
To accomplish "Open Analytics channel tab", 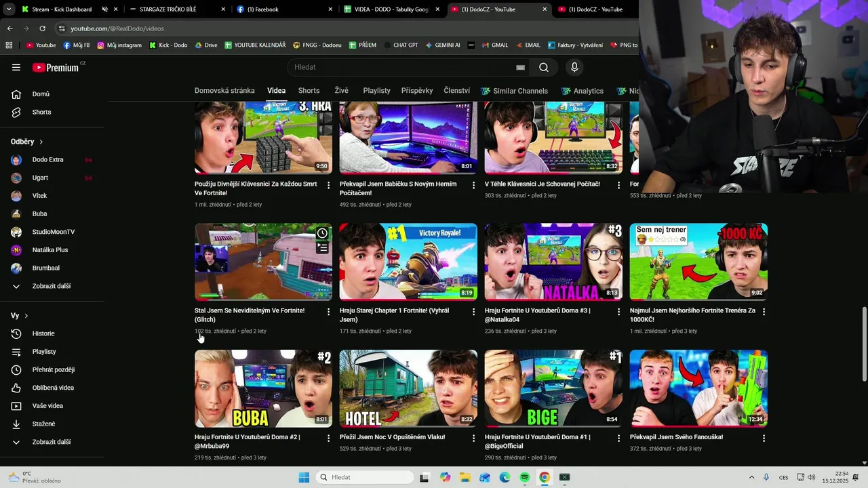I will pos(582,91).
